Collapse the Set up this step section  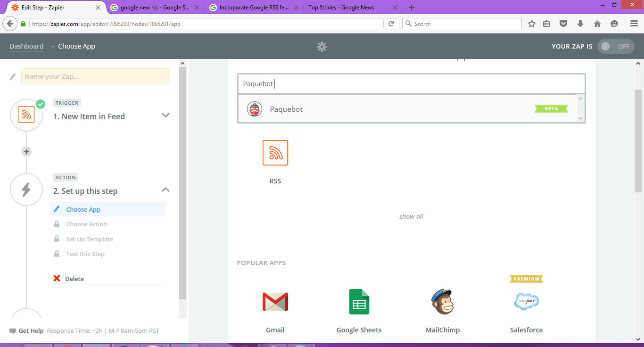[x=165, y=190]
